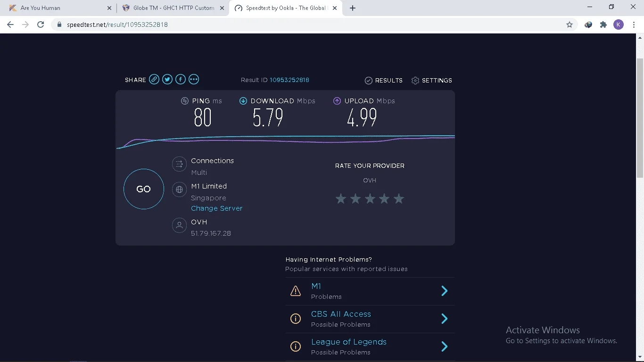Click the RATE YOUR PROVIDER heading
644x362 pixels.
(370, 166)
